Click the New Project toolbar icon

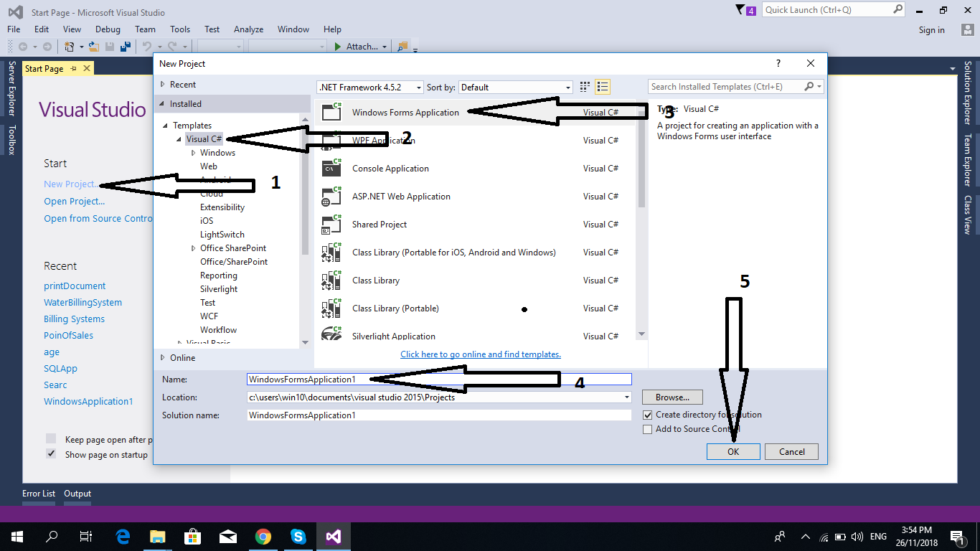coord(70,47)
